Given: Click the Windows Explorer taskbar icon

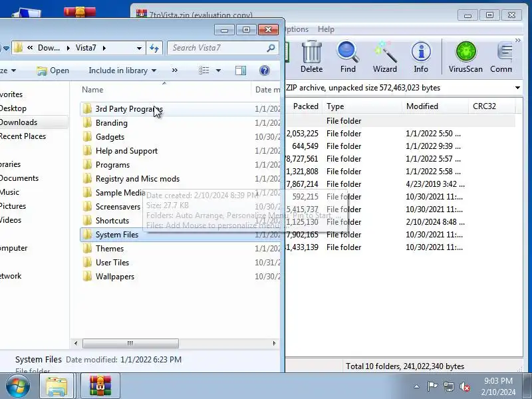Looking at the screenshot, I should 57,386.
